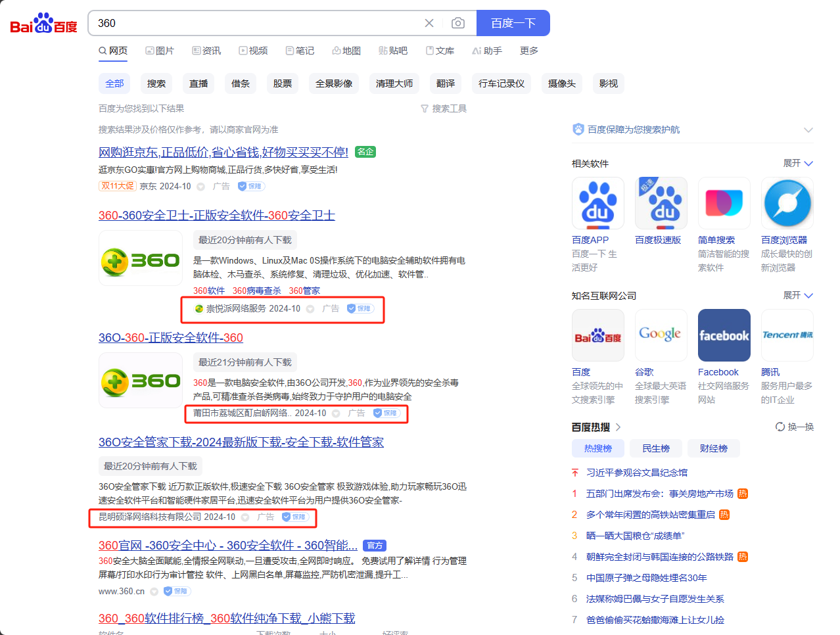Select the 全部 filter chip

(114, 83)
